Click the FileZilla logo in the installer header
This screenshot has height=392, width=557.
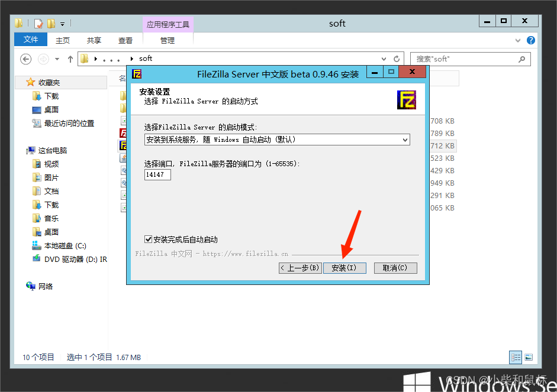tap(407, 100)
